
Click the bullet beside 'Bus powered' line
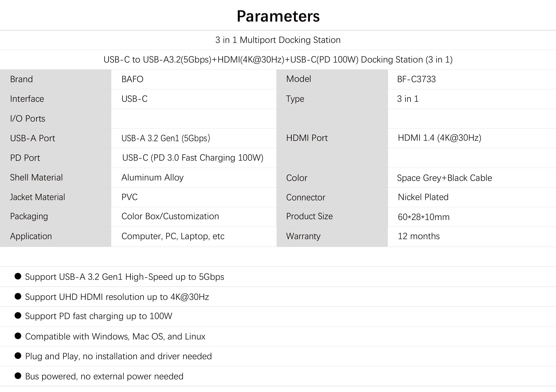click(18, 376)
